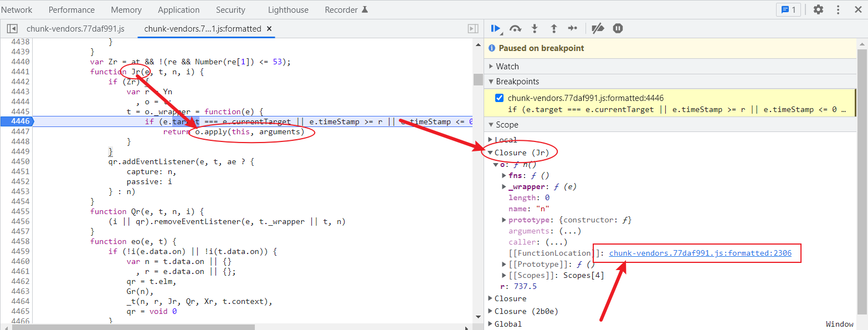This screenshot has width=868, height=330.
Task: Deactivate all breakpoints
Action: (598, 28)
